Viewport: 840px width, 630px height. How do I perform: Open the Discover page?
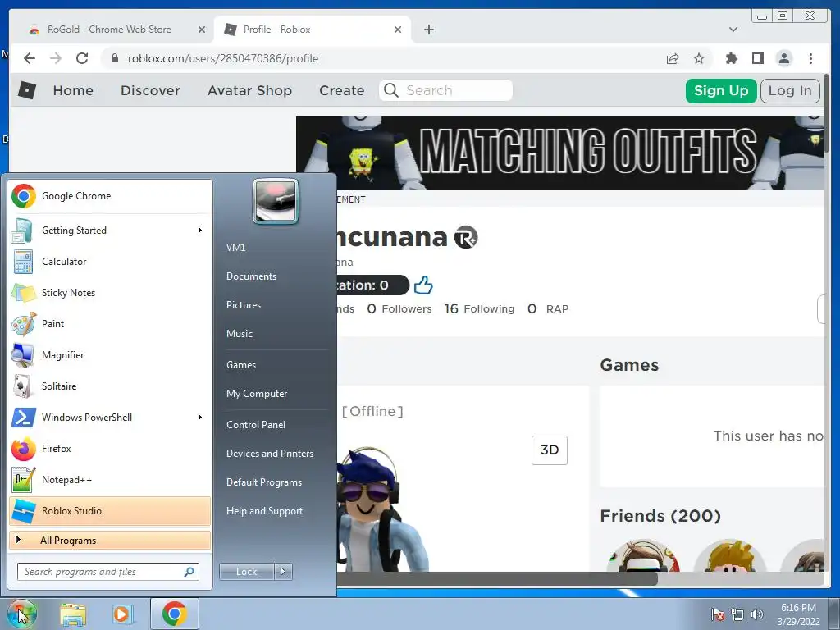(x=151, y=90)
